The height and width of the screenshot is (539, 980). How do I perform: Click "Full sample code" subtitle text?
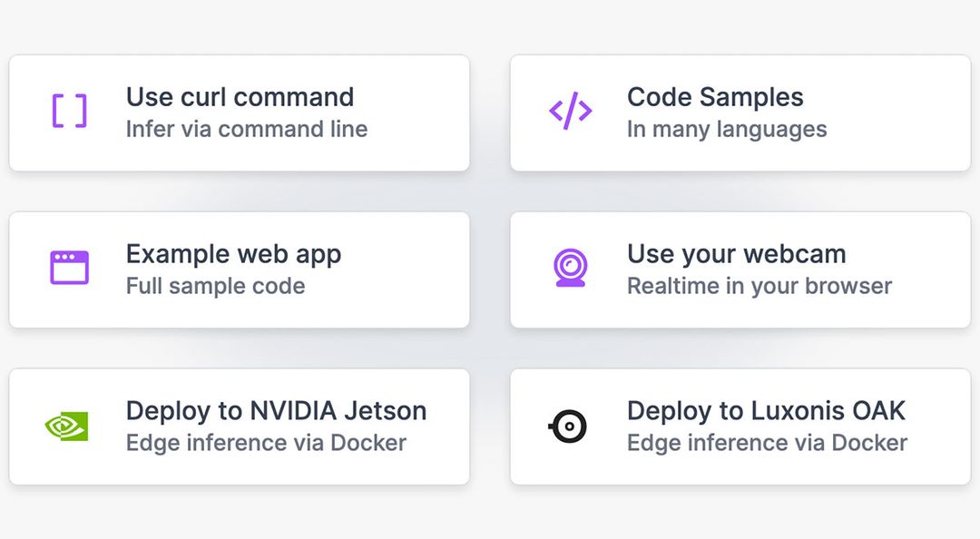[215, 287]
